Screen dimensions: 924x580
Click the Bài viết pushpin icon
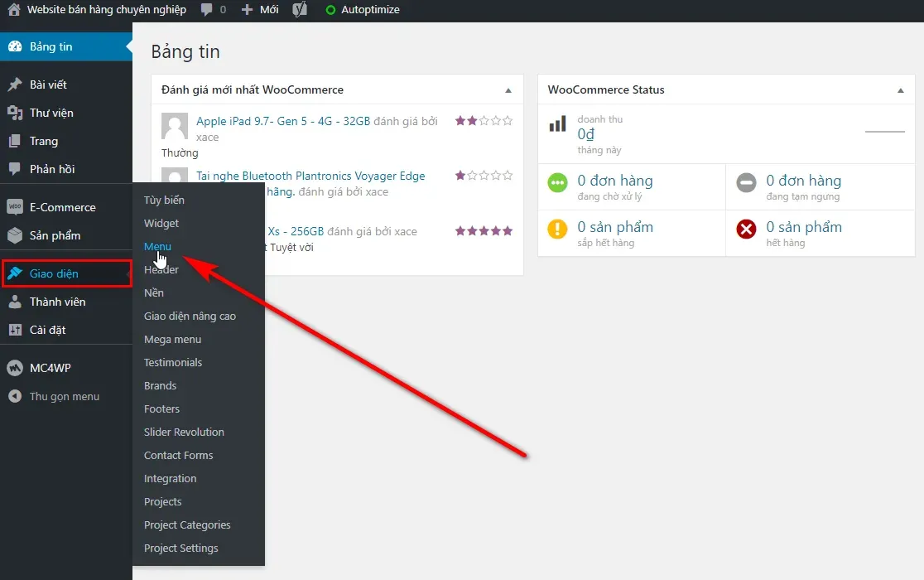pos(15,85)
